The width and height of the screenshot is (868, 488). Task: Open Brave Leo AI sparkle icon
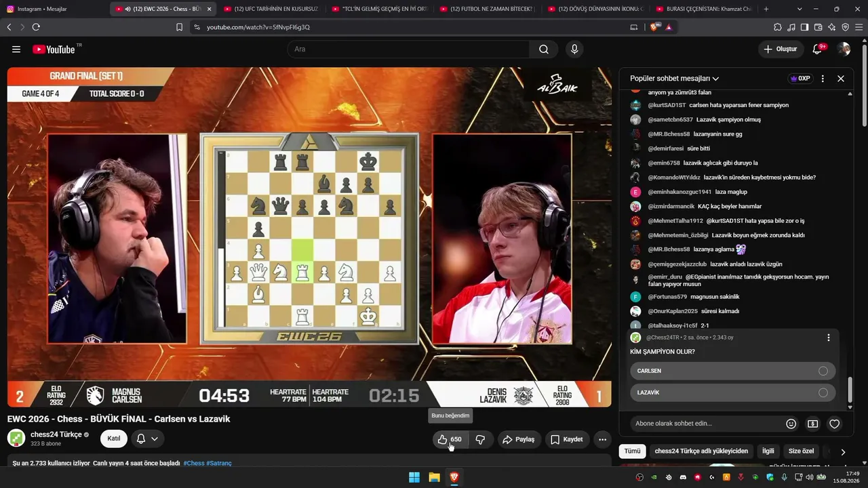coord(831,27)
